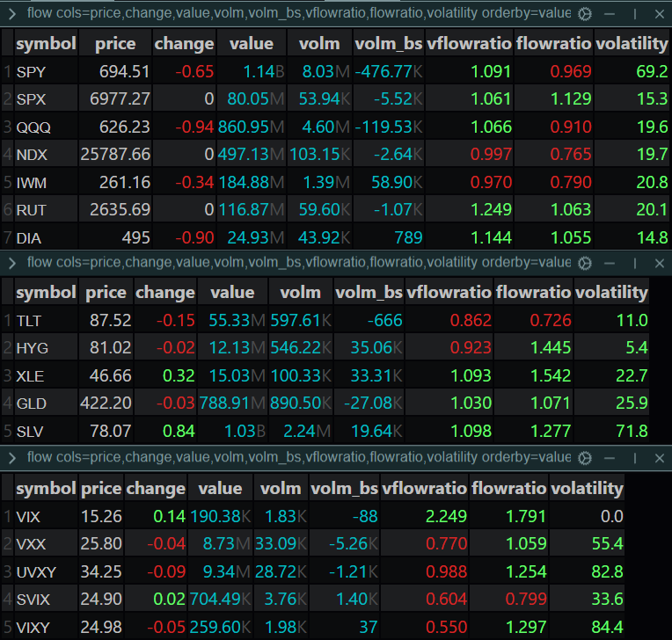Sort top table by symbol column header
Screen dimensions: 672x640
[x=46, y=43]
